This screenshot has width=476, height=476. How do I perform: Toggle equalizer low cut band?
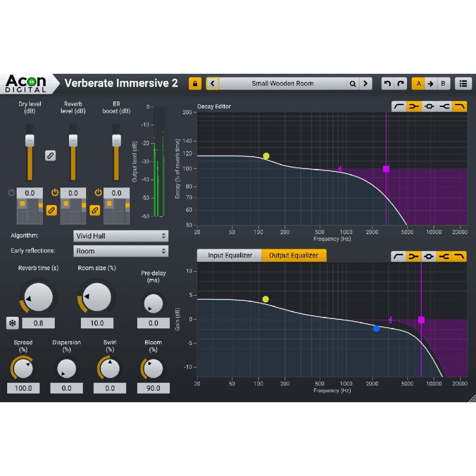(x=398, y=257)
